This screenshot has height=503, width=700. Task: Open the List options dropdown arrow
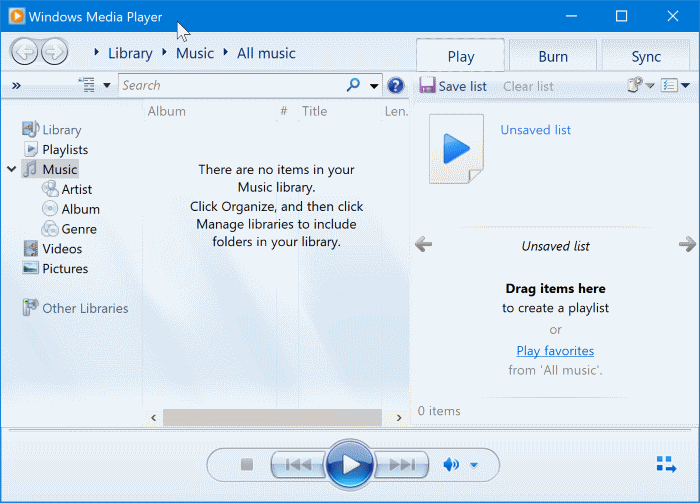click(x=685, y=85)
